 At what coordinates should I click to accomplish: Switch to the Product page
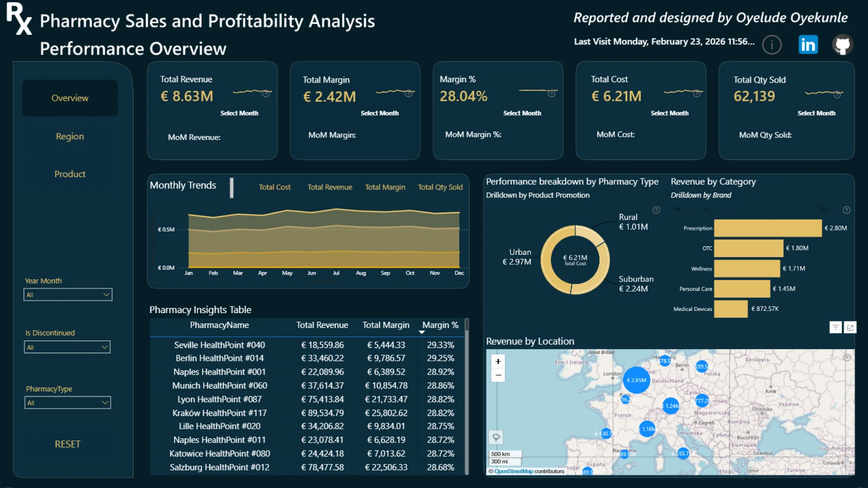pyautogui.click(x=70, y=174)
